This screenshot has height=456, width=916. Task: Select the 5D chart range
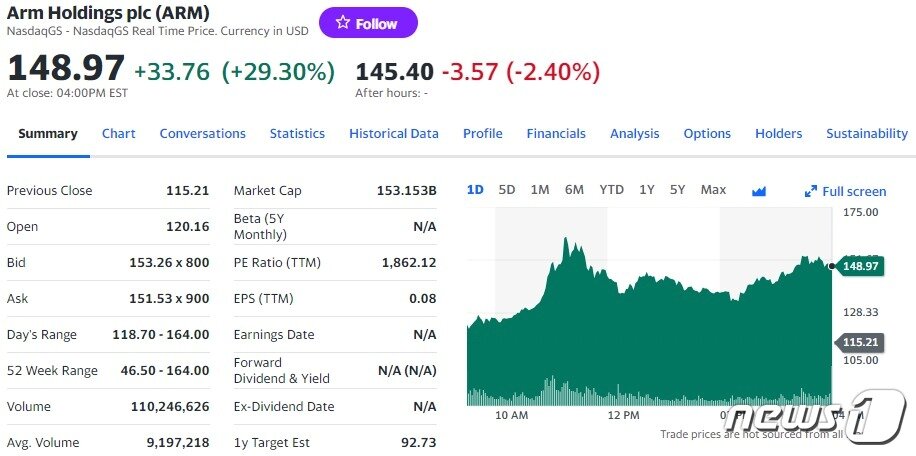pos(507,190)
